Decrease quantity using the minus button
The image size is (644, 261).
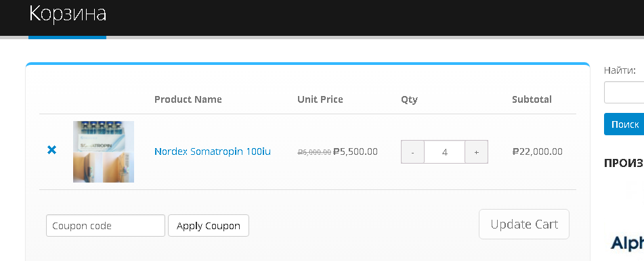(x=412, y=152)
